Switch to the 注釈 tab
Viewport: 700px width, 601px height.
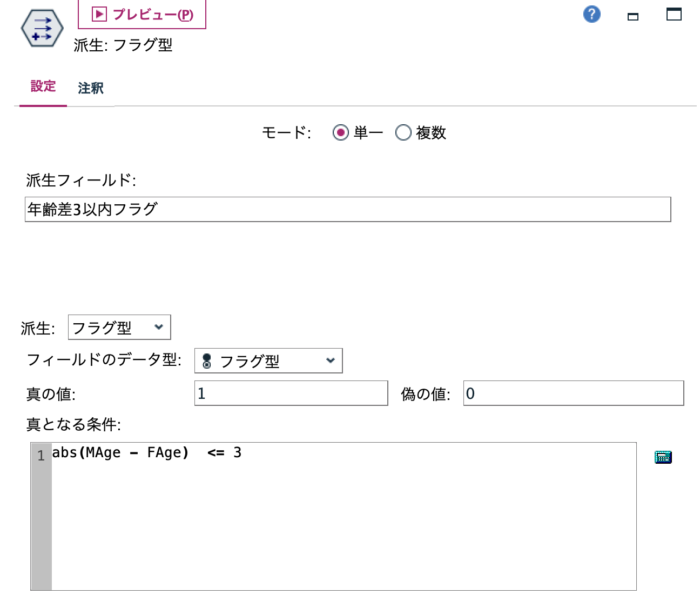(91, 88)
